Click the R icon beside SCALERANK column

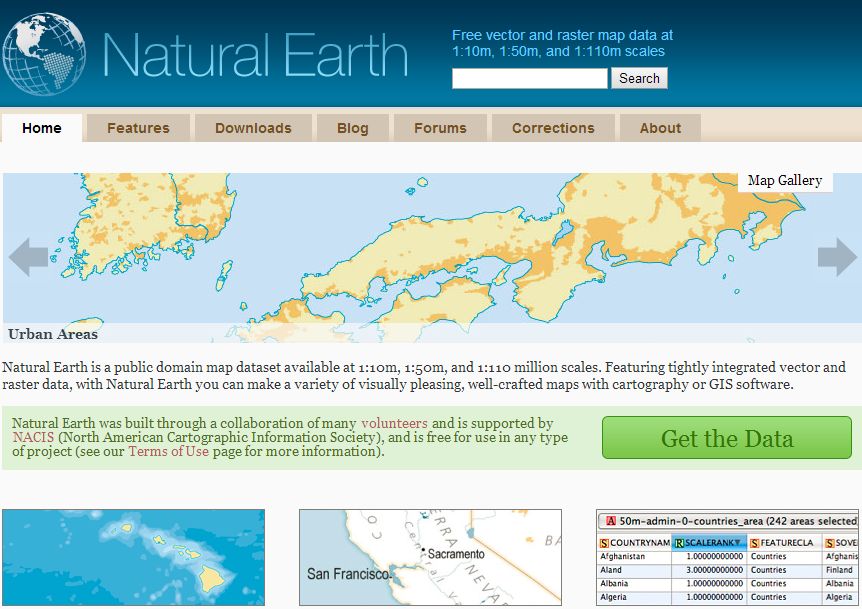[679, 543]
